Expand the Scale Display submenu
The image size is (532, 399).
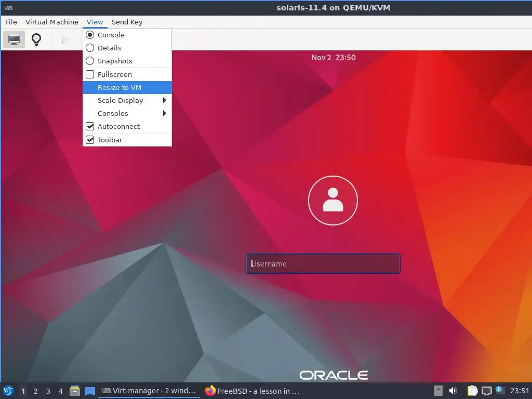point(127,100)
